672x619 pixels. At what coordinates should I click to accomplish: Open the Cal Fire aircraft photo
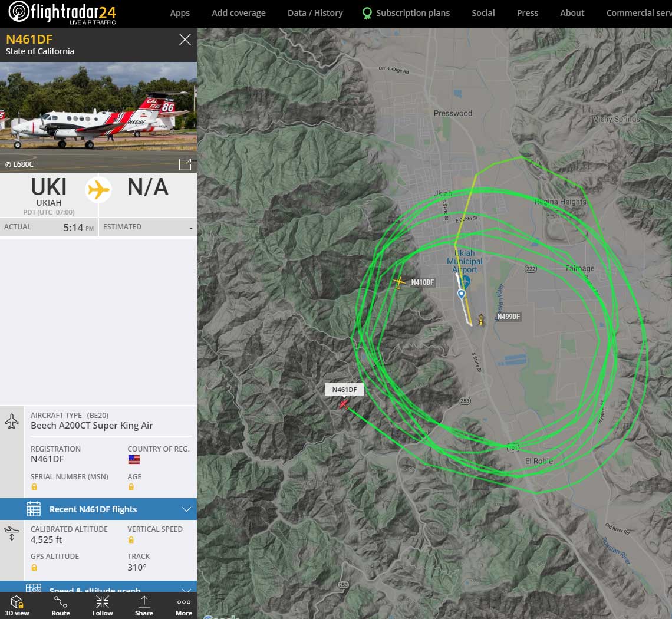coord(98,117)
